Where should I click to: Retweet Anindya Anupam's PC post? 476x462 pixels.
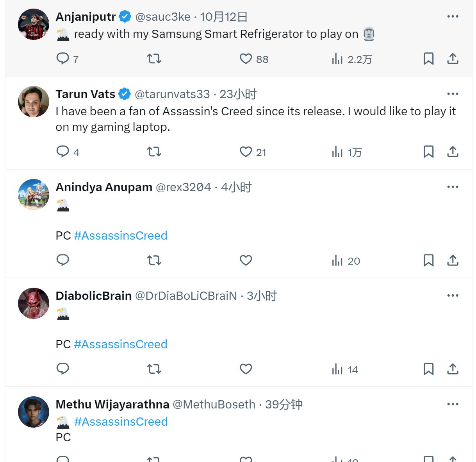pyautogui.click(x=154, y=260)
